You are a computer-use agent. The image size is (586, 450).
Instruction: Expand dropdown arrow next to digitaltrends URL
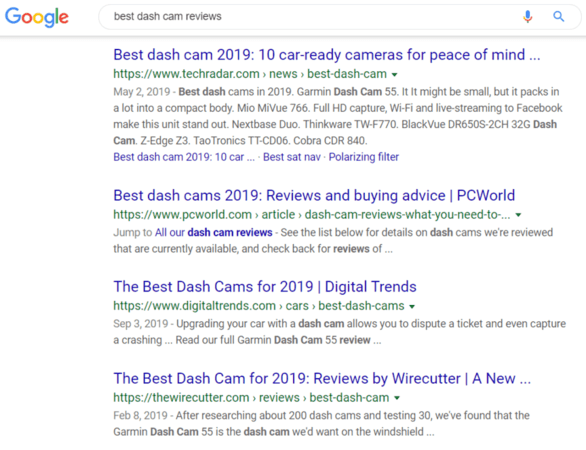pos(412,306)
